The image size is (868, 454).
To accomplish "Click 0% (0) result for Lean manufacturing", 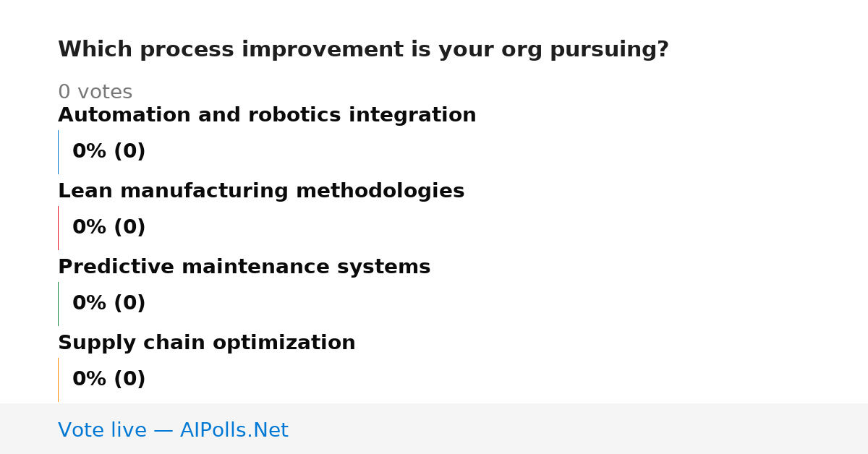I will 109,228.
